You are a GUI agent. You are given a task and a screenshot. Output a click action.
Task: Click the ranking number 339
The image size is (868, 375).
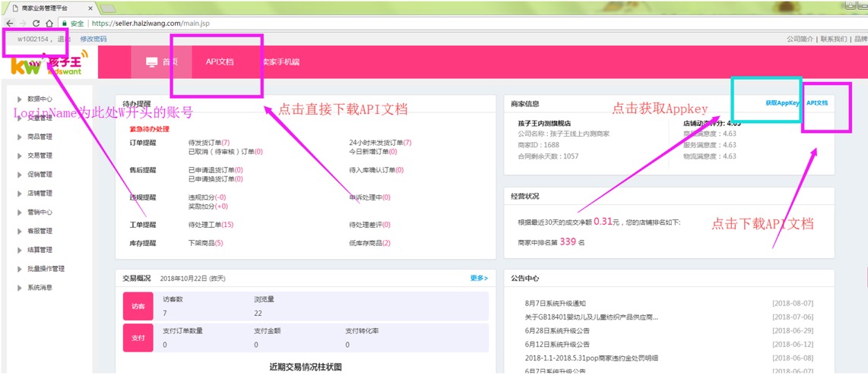568,241
